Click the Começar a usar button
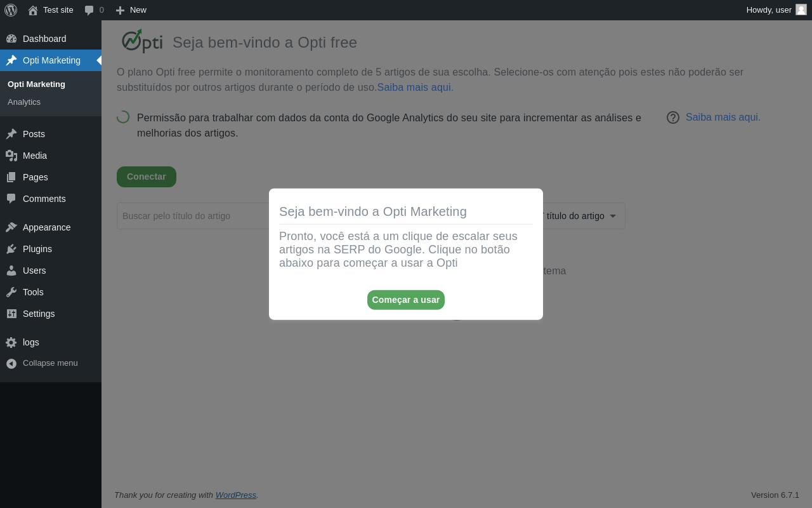812x508 pixels. click(x=406, y=300)
